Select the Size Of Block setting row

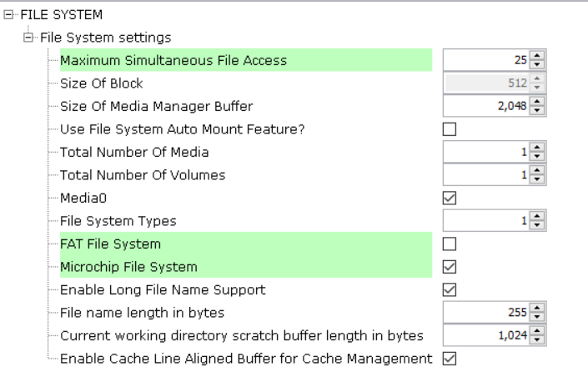[x=101, y=83]
